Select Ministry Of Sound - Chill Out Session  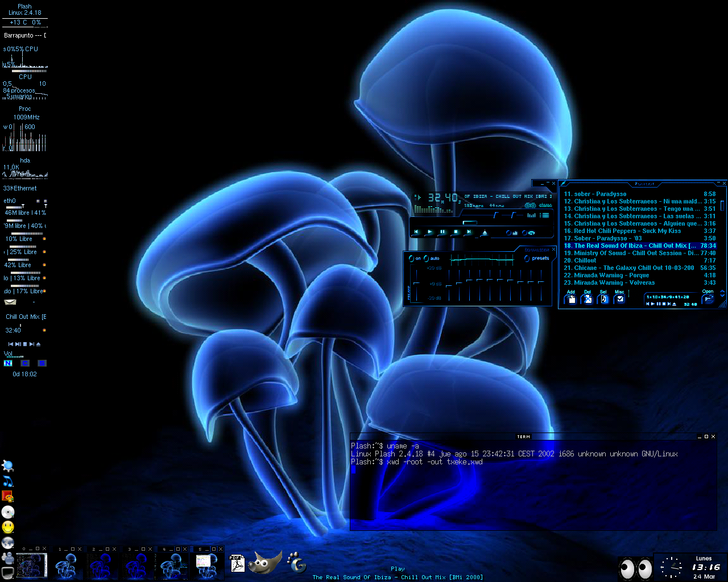(640, 253)
